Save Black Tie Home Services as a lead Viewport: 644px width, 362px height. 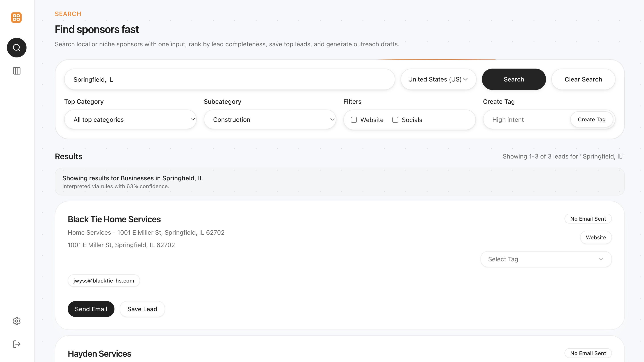click(142, 309)
